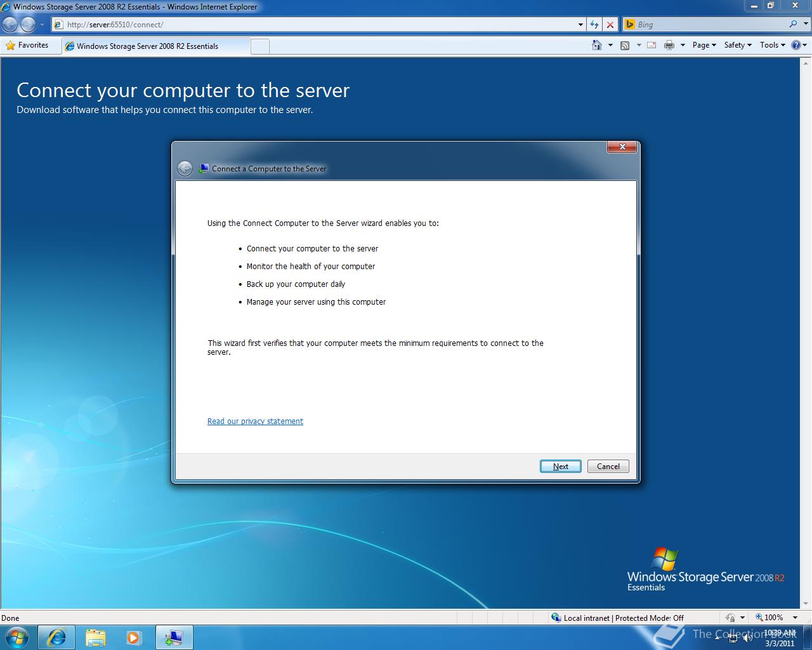Expand the Print dropdown arrow
The image size is (812, 650).
click(x=683, y=45)
